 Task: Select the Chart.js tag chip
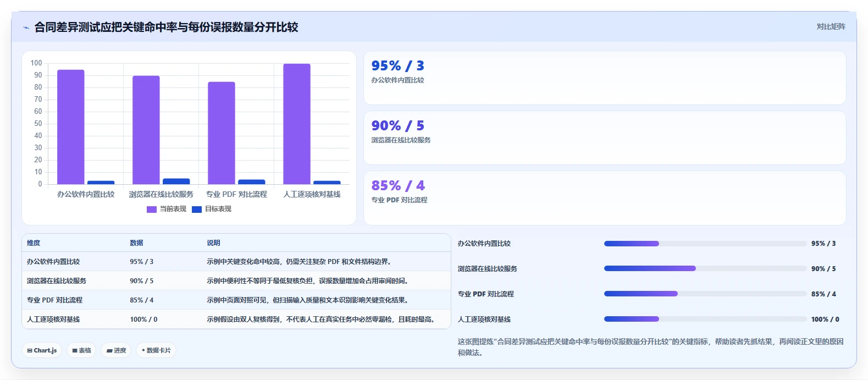(42, 350)
